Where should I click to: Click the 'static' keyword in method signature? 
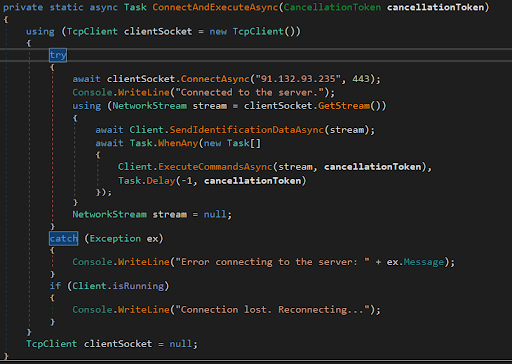pos(67,7)
